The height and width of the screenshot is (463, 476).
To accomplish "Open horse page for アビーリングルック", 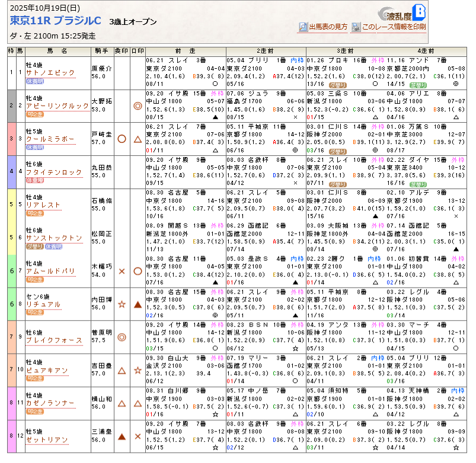I will pyautogui.click(x=57, y=106).
